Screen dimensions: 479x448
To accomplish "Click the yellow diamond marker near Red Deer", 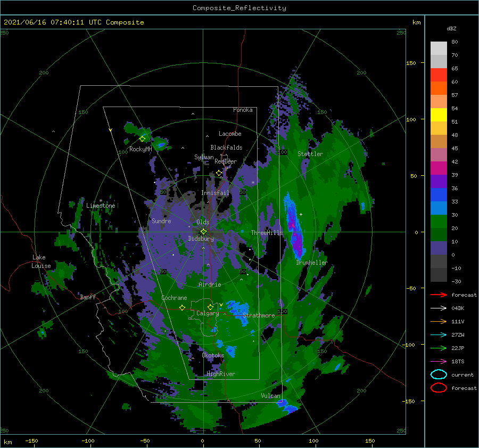I will (219, 173).
